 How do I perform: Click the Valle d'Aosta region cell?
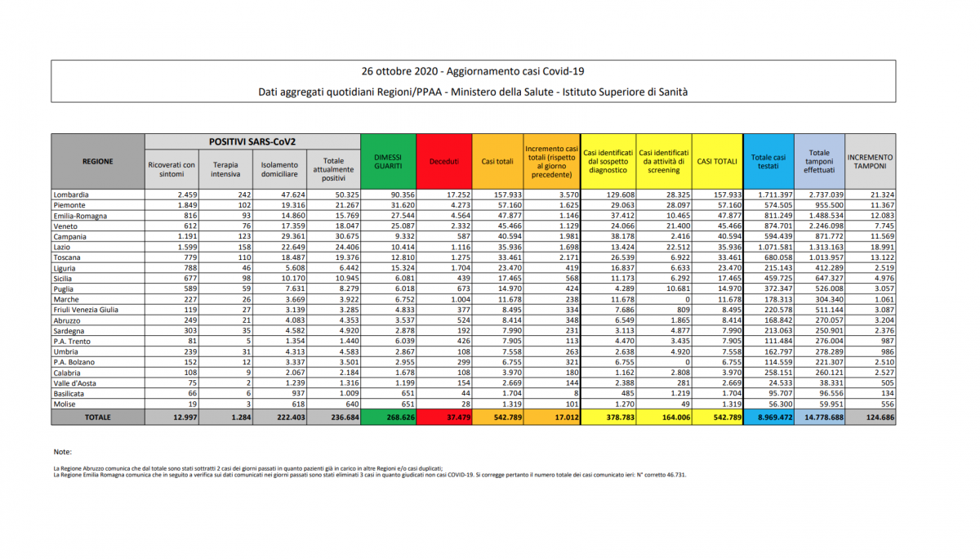point(78,382)
